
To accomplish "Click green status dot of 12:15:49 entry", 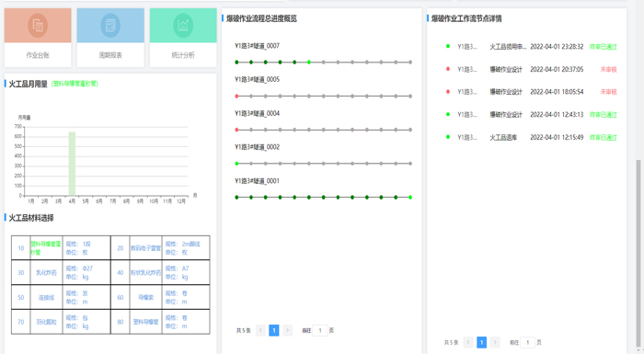I will 448,137.
